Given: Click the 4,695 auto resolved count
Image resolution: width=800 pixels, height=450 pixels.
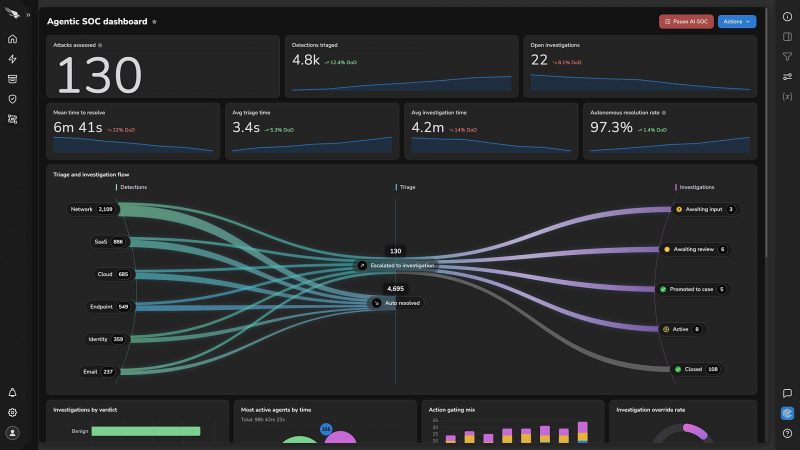Looking at the screenshot, I should pyautogui.click(x=395, y=289).
